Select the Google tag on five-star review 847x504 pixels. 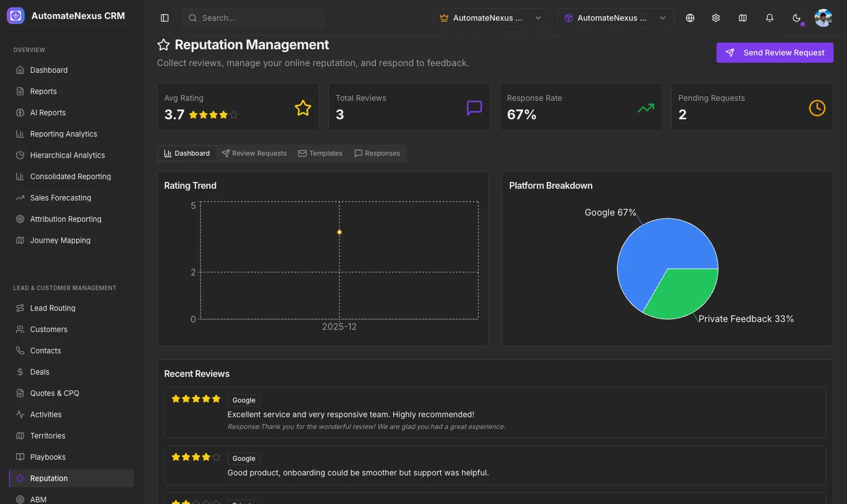244,400
